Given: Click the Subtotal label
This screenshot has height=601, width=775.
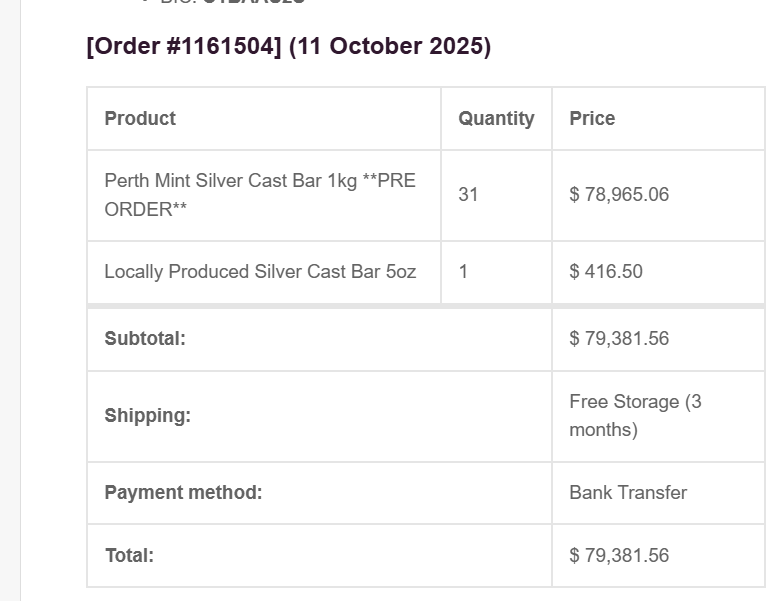Looking at the screenshot, I should 145,338.
